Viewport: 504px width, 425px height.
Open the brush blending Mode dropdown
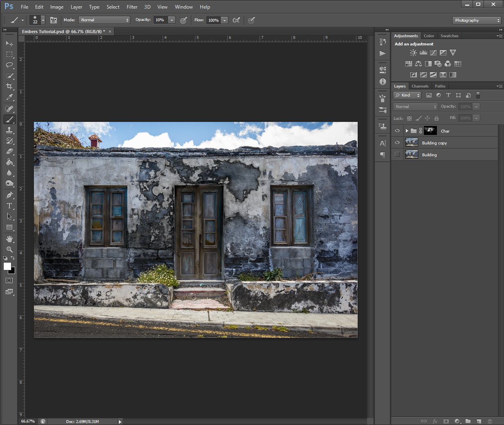coord(105,20)
